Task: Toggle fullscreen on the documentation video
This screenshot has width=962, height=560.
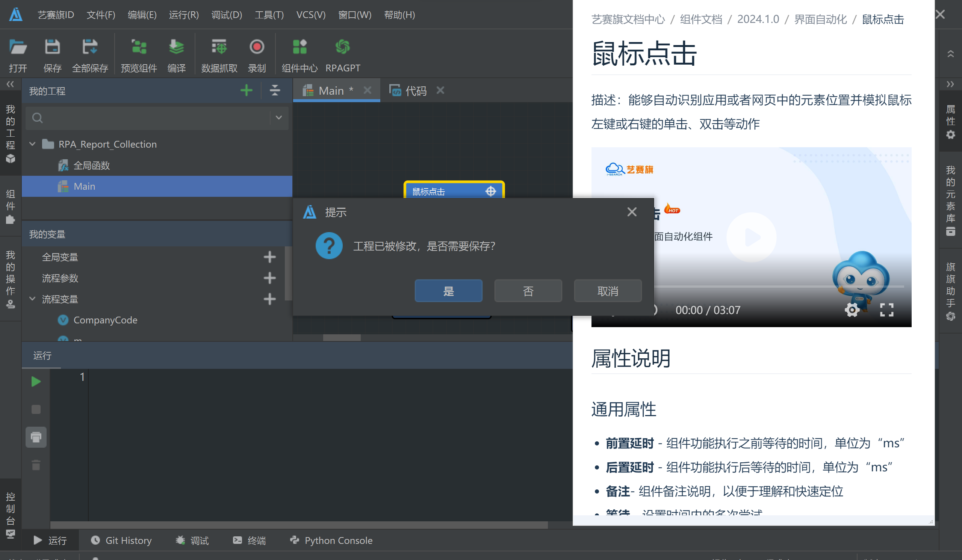Action: click(887, 310)
